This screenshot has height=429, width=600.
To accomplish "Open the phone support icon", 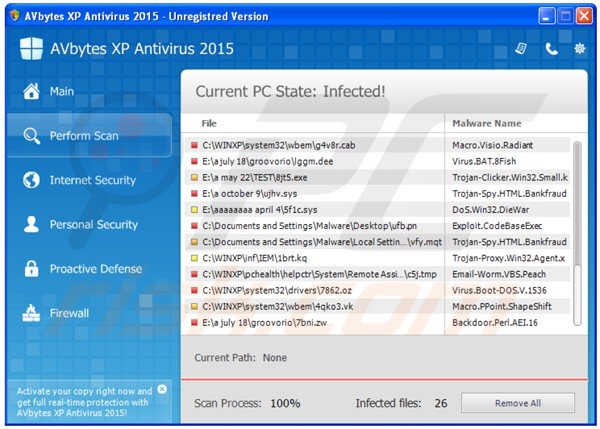I will [551, 49].
